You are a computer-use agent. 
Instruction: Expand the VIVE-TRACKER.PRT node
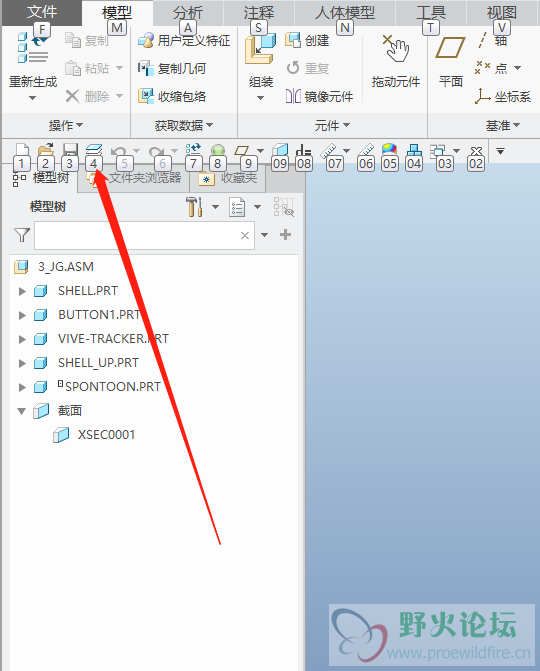click(x=22, y=339)
